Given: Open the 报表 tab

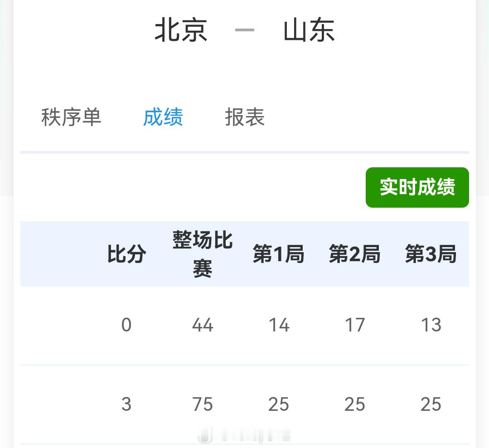Looking at the screenshot, I should point(245,117).
